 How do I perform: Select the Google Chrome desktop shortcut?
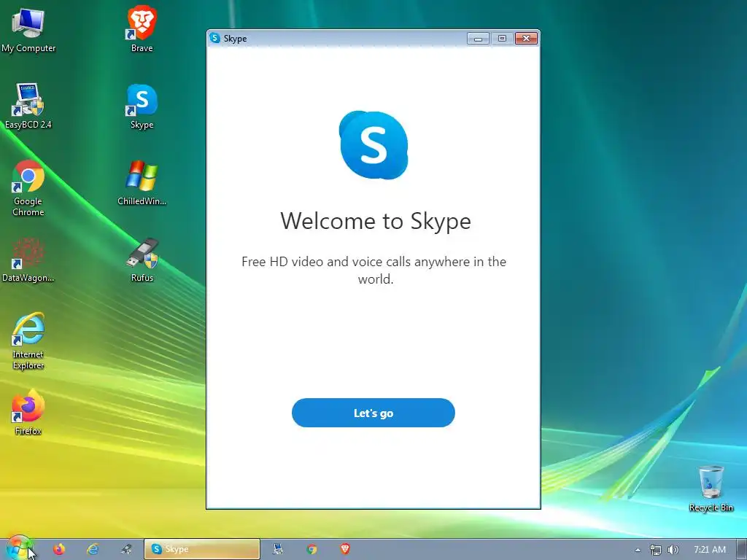click(x=28, y=189)
